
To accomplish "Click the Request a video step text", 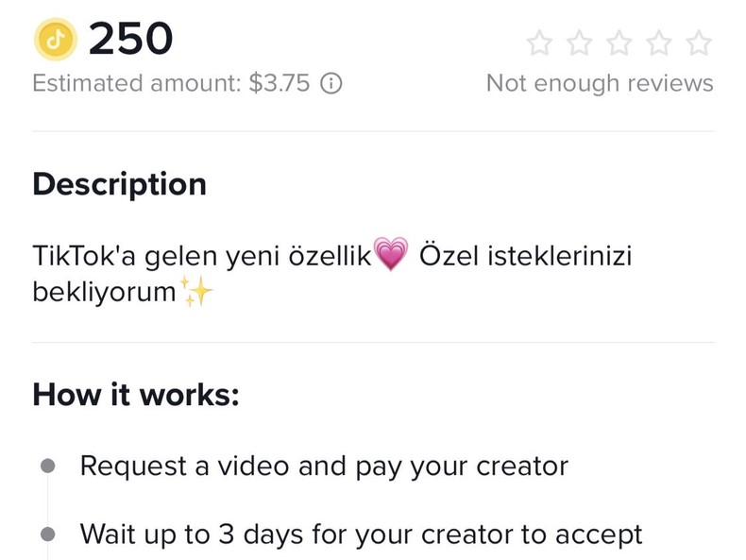I will tap(324, 466).
